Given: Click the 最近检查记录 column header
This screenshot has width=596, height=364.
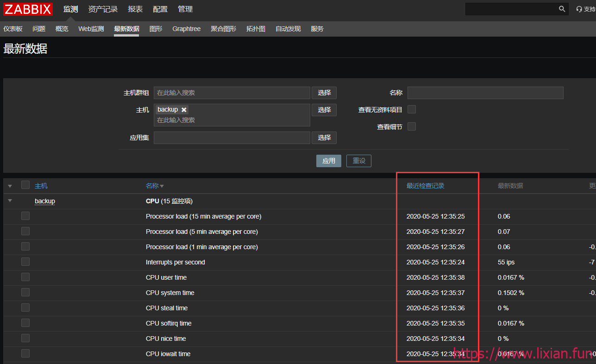Looking at the screenshot, I should click(x=426, y=186).
